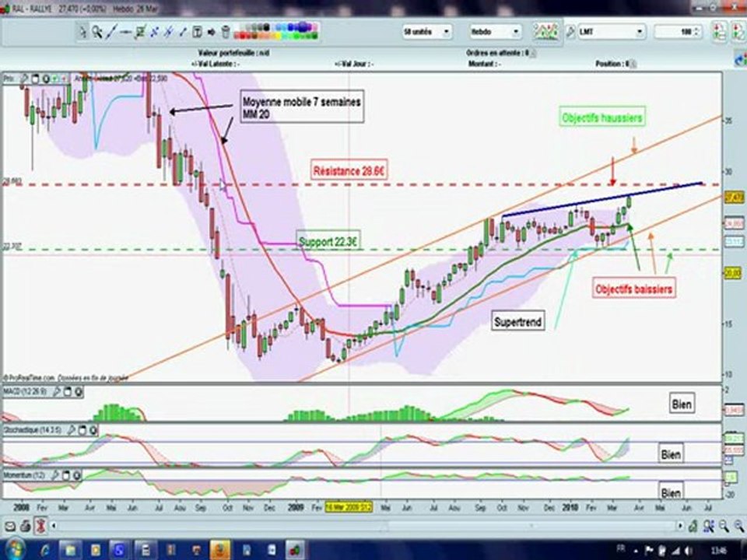Click the 'Objectifs haussiers' label
Viewport: 747px width, 560px height.
tap(602, 117)
